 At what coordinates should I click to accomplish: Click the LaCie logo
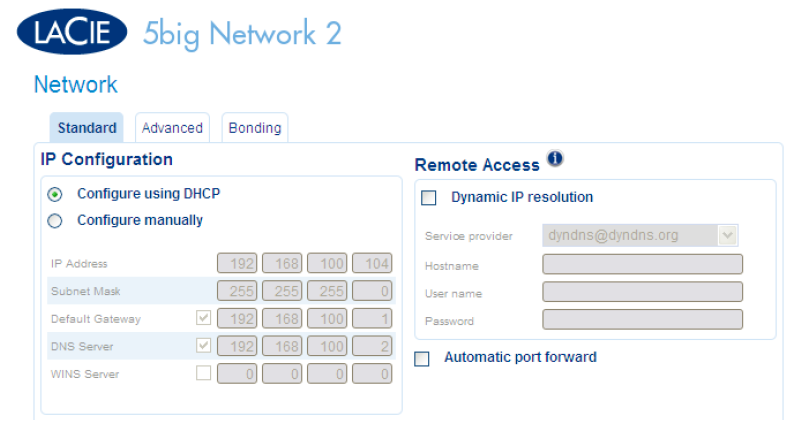coord(71,31)
